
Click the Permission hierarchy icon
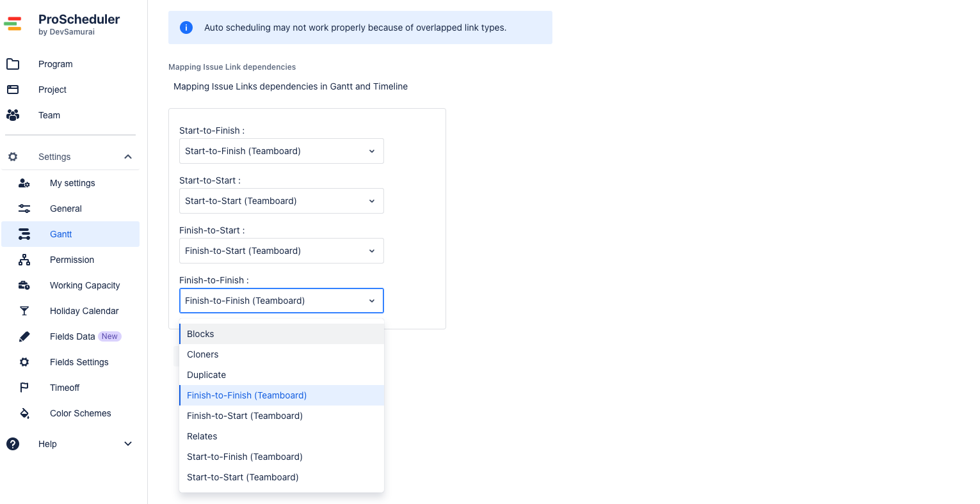(x=24, y=260)
